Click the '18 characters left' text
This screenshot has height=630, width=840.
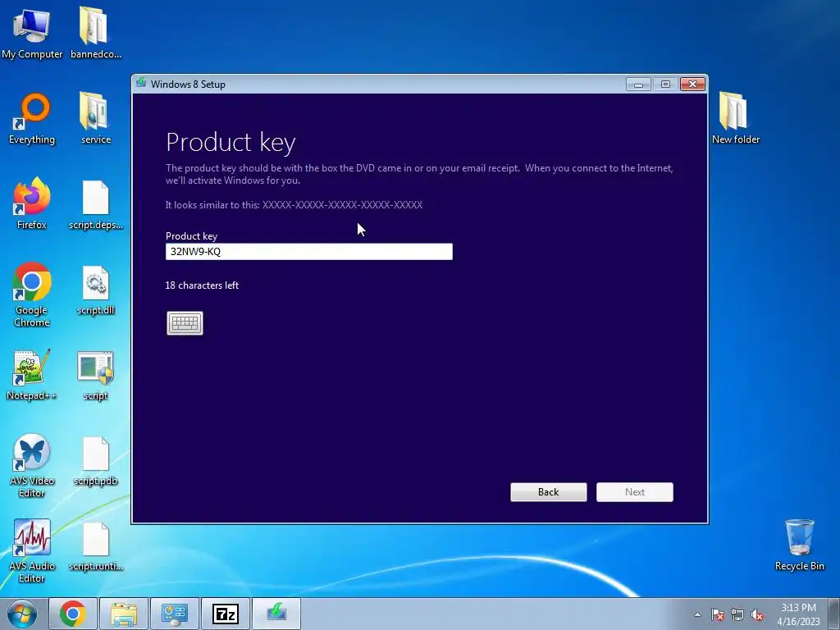pos(202,285)
